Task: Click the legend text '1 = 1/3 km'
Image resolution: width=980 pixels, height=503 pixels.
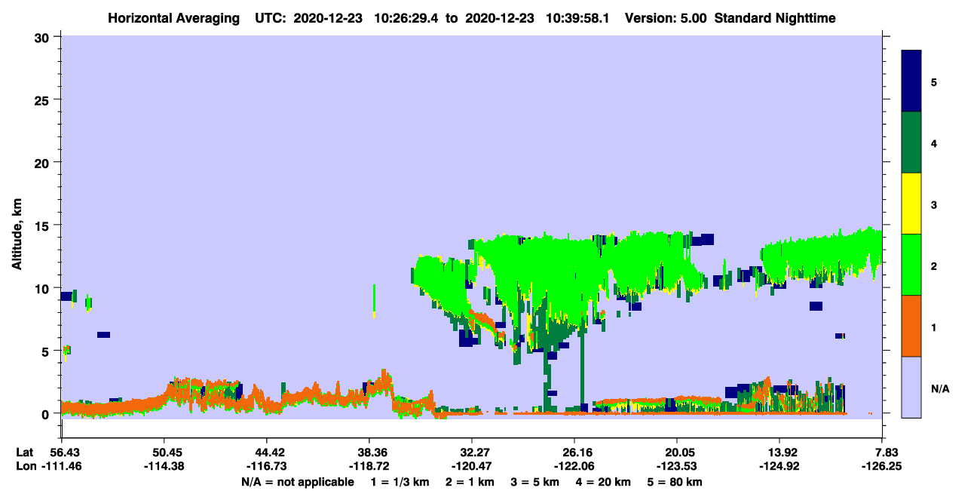Action: point(399,482)
